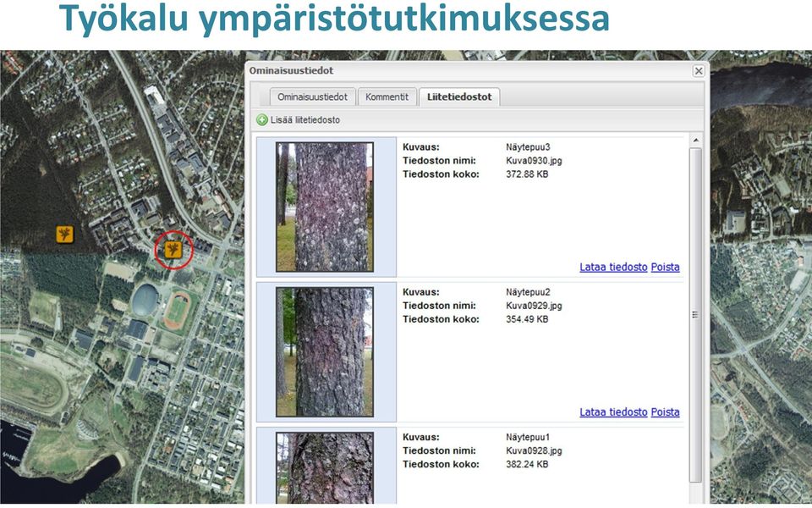This screenshot has height=508, width=812.
Task: Click the description text Näytepuu1
Action: coord(528,438)
